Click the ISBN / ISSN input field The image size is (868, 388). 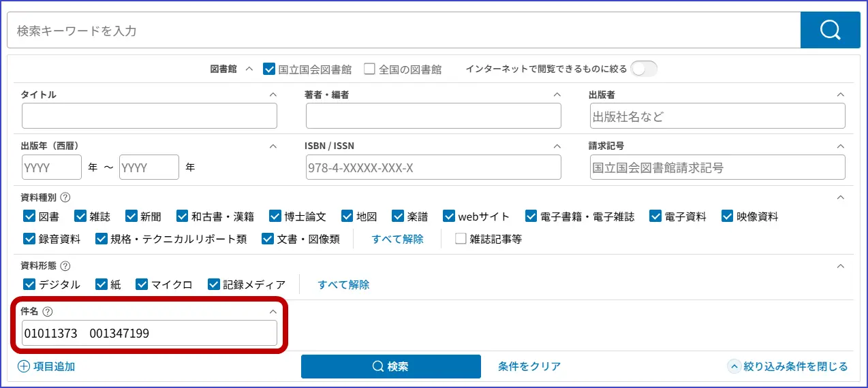(433, 167)
